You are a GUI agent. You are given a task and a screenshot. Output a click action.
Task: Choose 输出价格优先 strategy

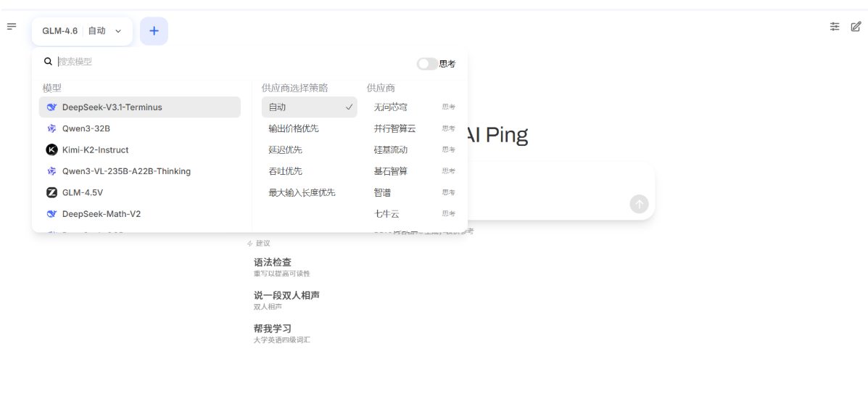[x=310, y=128]
